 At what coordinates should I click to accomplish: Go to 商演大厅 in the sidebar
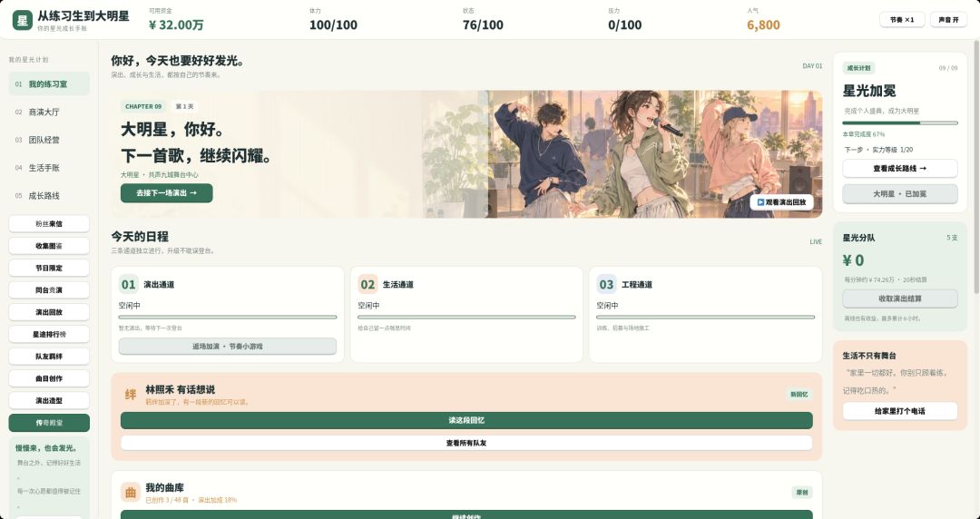[49, 112]
